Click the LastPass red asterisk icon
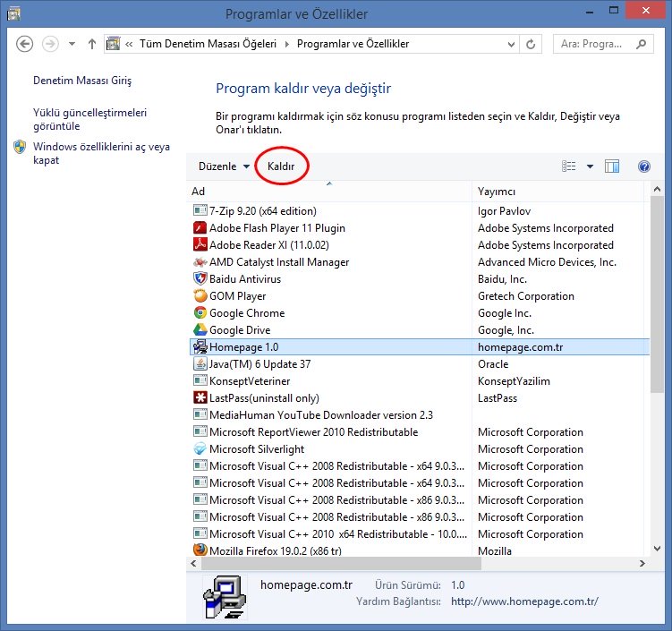 click(200, 397)
